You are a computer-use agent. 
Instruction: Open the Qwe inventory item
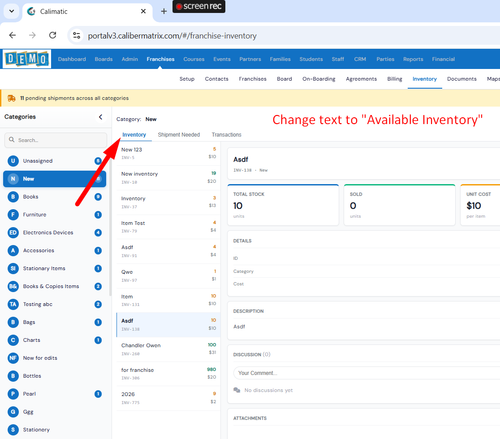coord(168,276)
